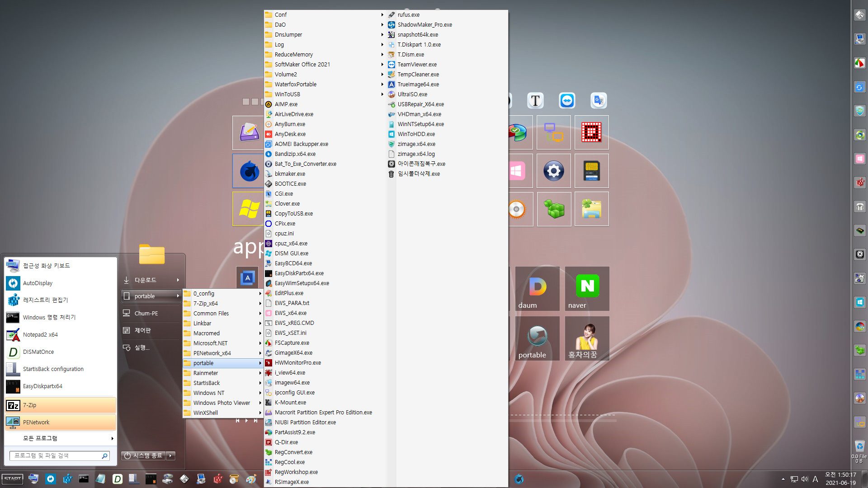This screenshot has height=488, width=868.
Task: Open AutoDisplay in start menu
Action: (x=61, y=283)
